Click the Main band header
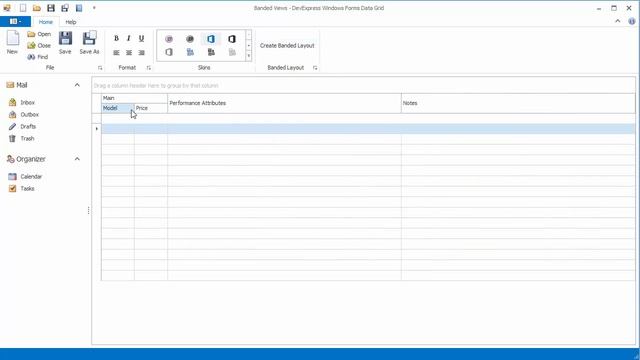 pos(134,98)
